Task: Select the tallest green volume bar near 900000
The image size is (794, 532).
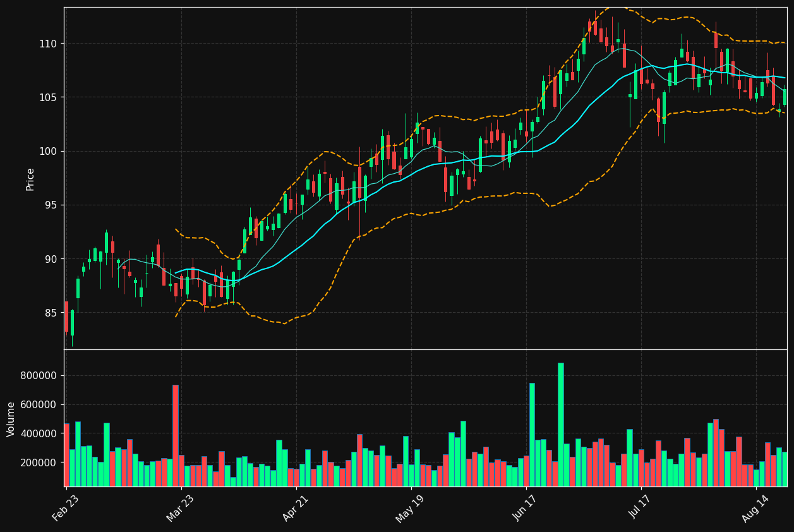Action: pos(560,425)
